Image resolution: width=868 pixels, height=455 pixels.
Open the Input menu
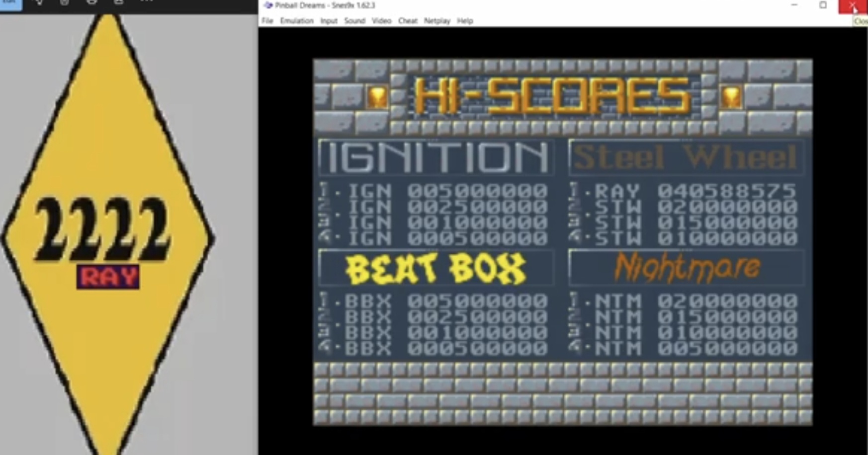tap(329, 21)
